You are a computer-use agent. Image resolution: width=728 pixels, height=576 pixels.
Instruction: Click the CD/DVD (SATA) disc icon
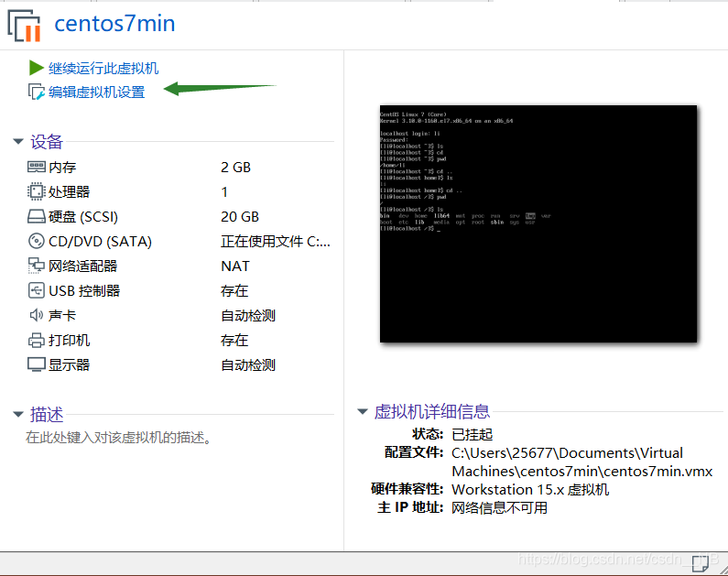coord(37,241)
